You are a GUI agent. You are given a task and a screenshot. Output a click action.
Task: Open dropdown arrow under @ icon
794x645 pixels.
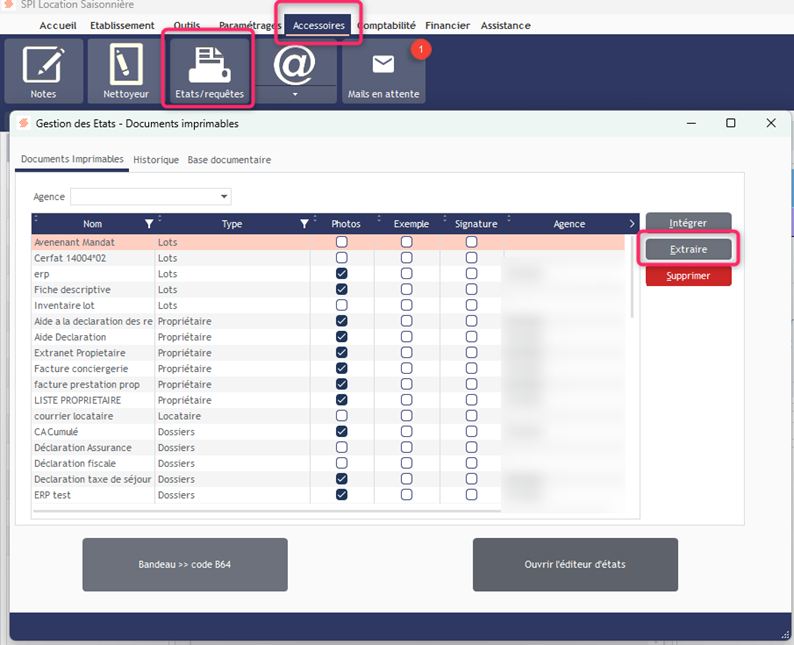294,96
